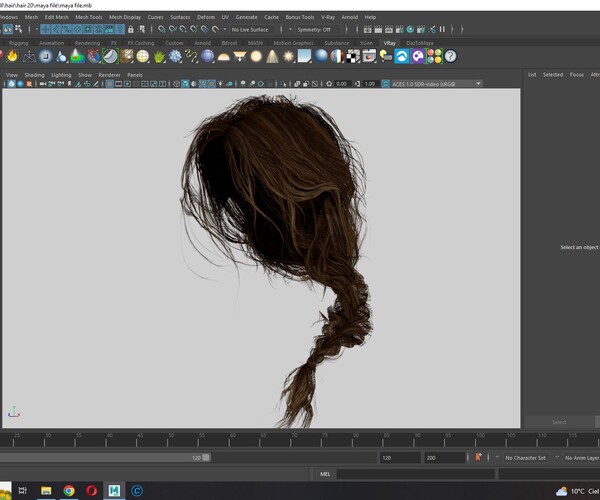The width and height of the screenshot is (600, 500).
Task: Click Selected in Attribute Editor menu
Action: tap(553, 75)
